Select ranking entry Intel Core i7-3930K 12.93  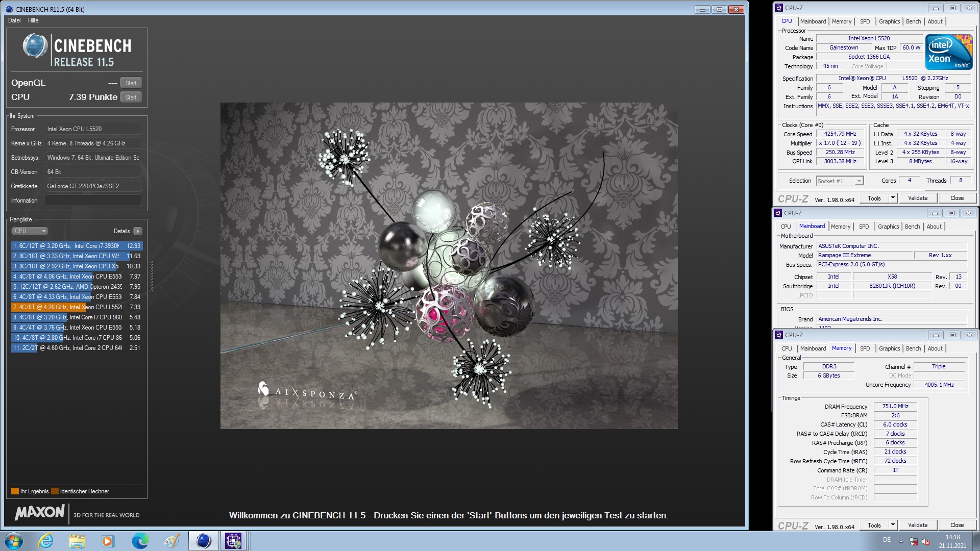coord(77,246)
